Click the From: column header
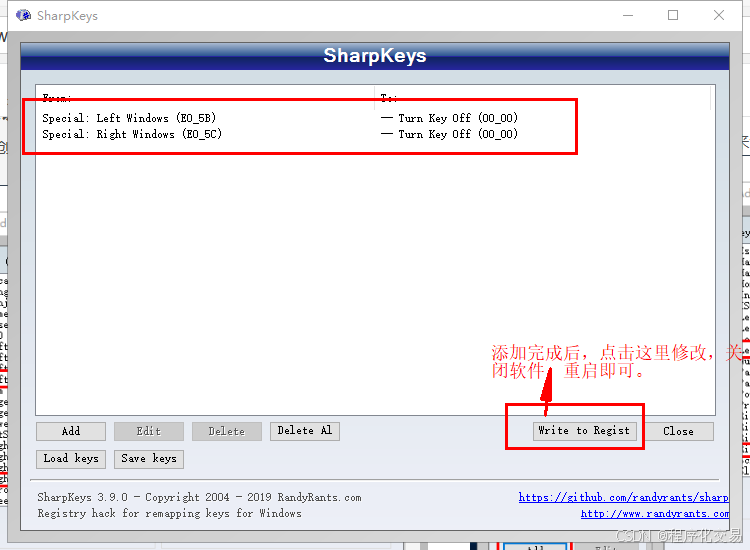 pos(206,98)
